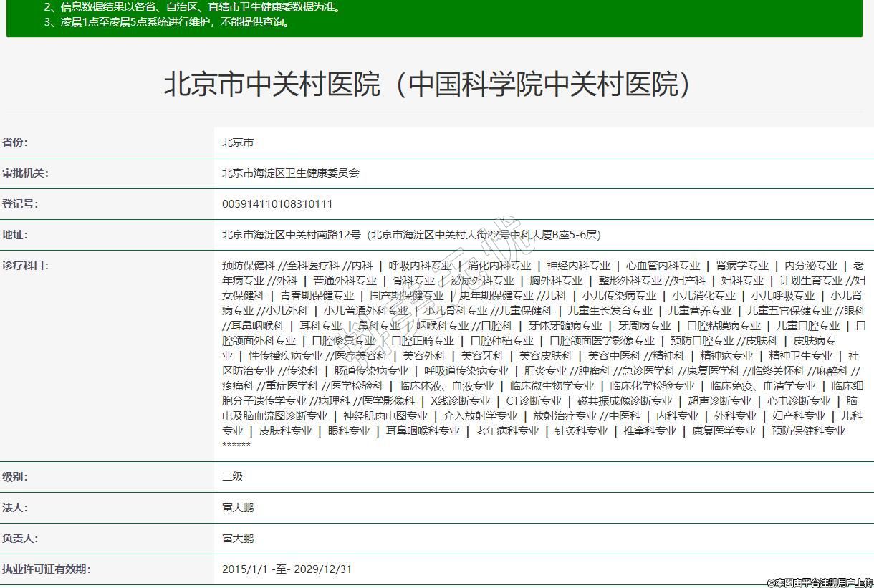The width and height of the screenshot is (874, 588).
Task: Click the 审批机关 row label
Action: (x=25, y=173)
